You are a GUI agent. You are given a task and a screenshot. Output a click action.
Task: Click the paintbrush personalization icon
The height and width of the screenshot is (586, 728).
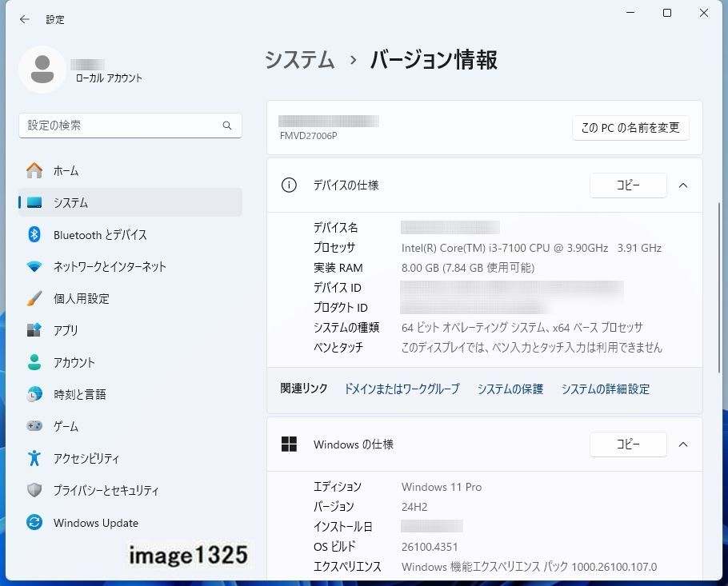point(34,298)
